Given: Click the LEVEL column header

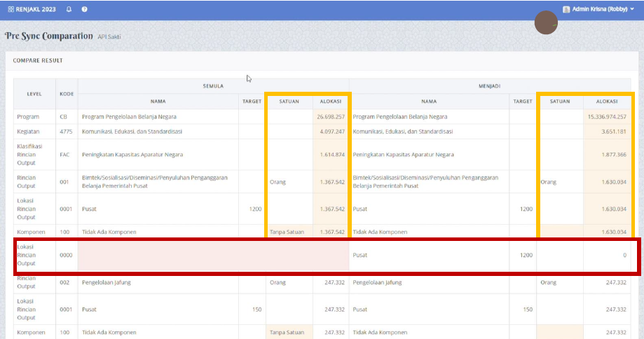Looking at the screenshot, I should click(x=34, y=93).
